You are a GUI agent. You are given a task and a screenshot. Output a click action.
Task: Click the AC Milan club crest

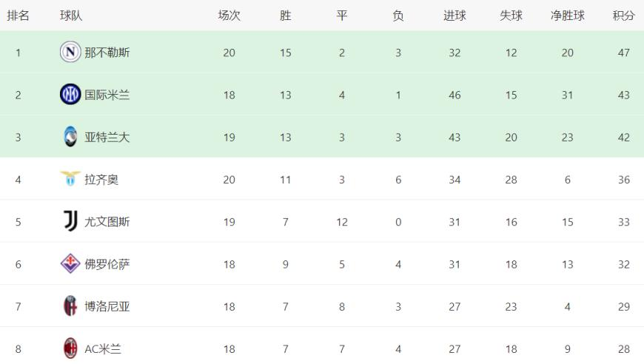pos(70,348)
